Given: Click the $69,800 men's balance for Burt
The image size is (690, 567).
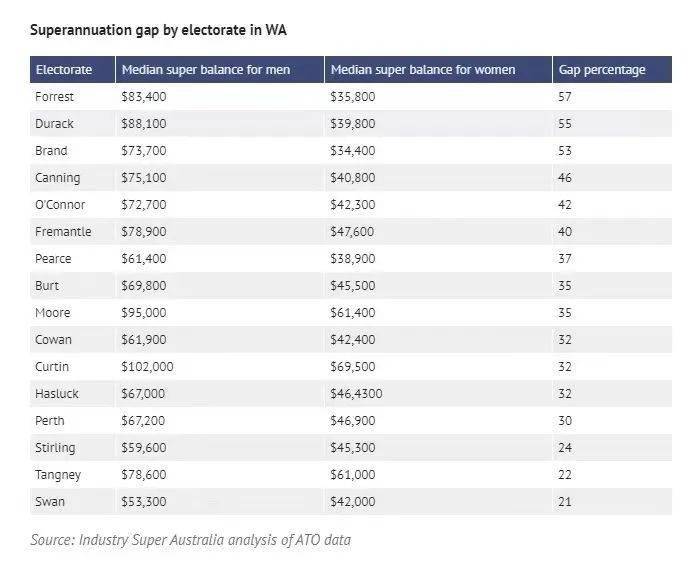Looking at the screenshot, I should click(x=144, y=286).
